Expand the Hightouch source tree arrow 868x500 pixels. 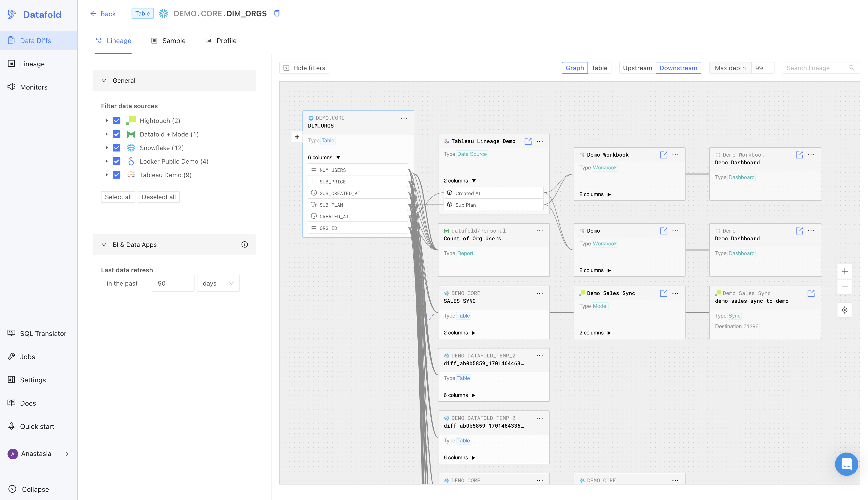(x=107, y=121)
